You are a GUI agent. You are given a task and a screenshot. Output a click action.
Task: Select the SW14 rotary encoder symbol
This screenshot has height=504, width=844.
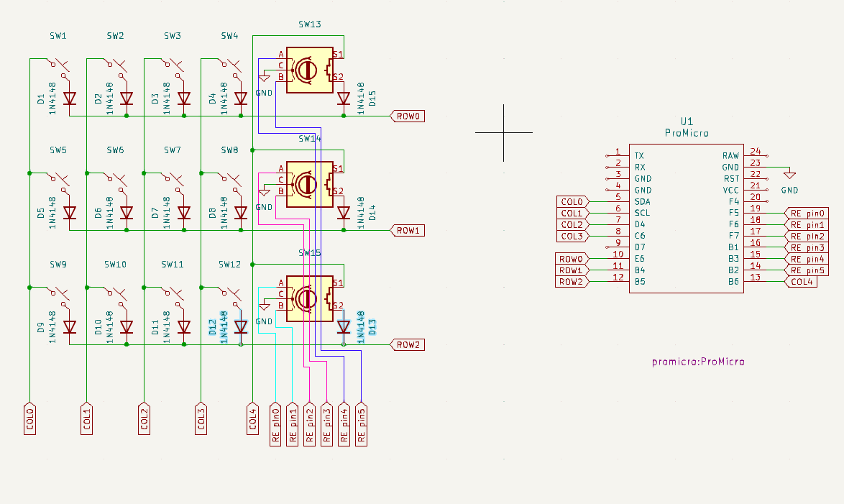coord(308,184)
